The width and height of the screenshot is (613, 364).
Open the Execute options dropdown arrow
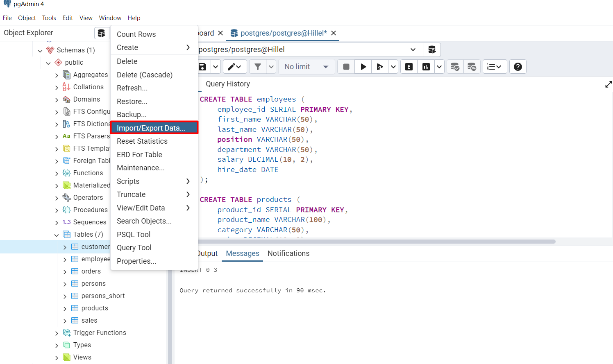393,66
